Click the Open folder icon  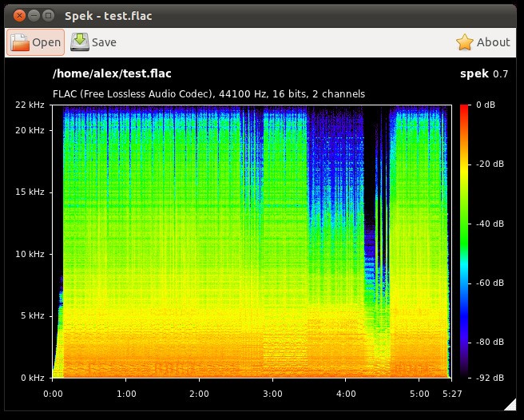click(x=20, y=42)
